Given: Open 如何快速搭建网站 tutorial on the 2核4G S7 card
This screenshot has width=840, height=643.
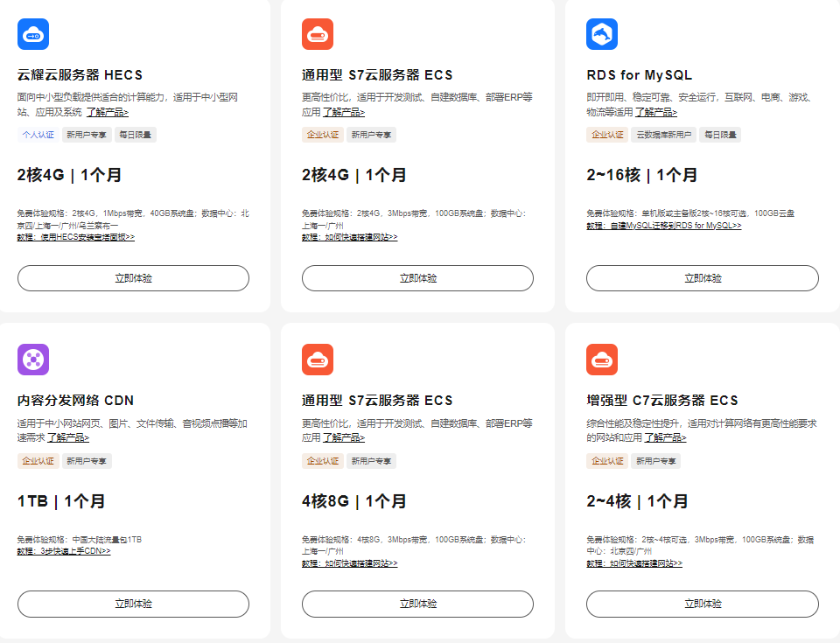Looking at the screenshot, I should pyautogui.click(x=349, y=237).
